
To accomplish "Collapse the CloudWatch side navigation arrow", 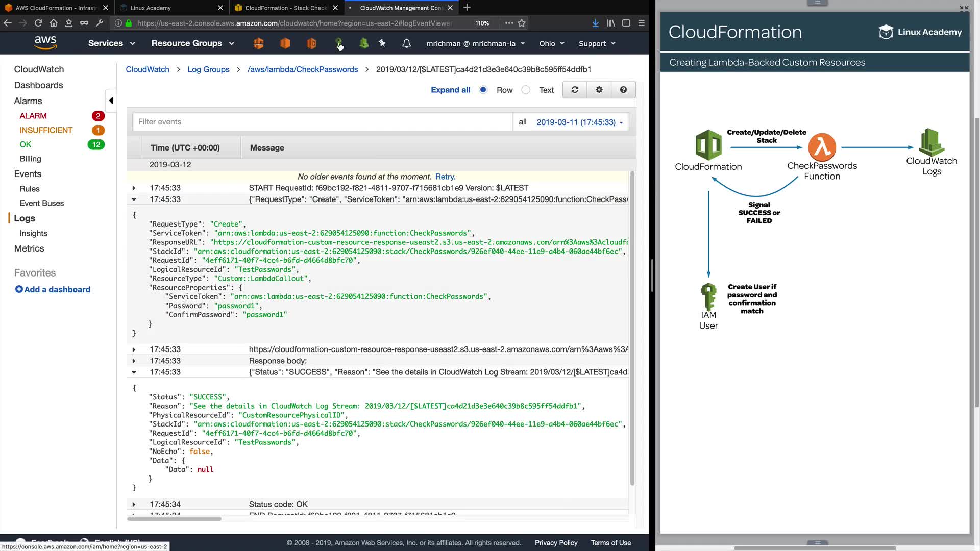I will click(111, 101).
